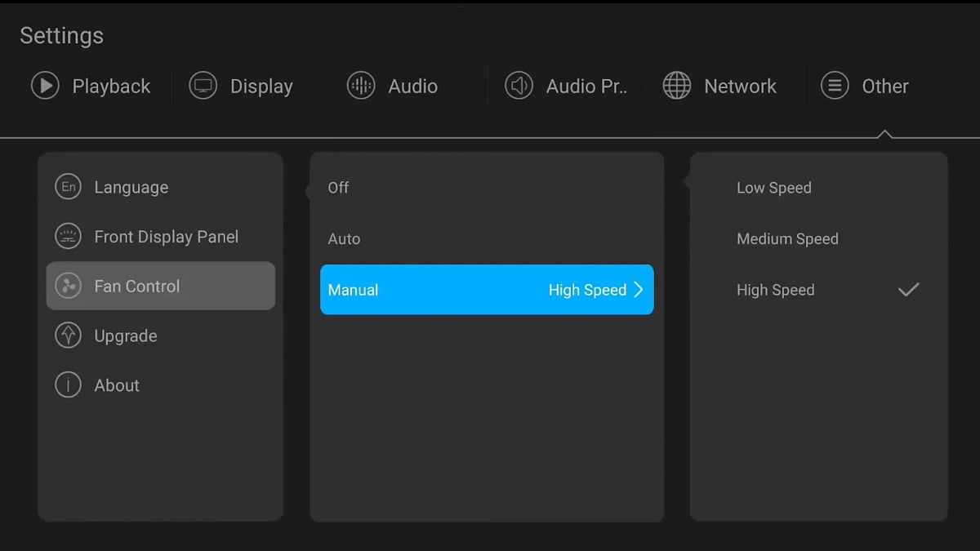Click the Fan Control fan icon
The width and height of the screenshot is (980, 551).
[68, 287]
